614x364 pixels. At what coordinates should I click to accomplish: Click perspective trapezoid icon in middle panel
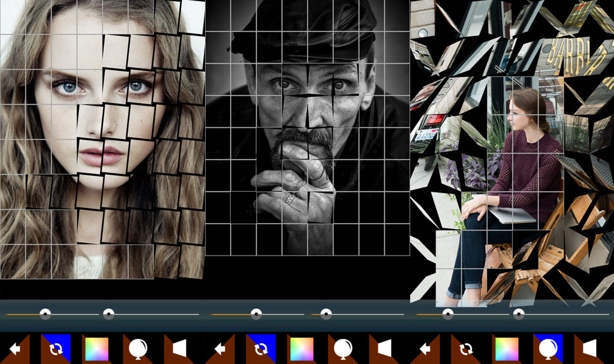click(x=384, y=348)
